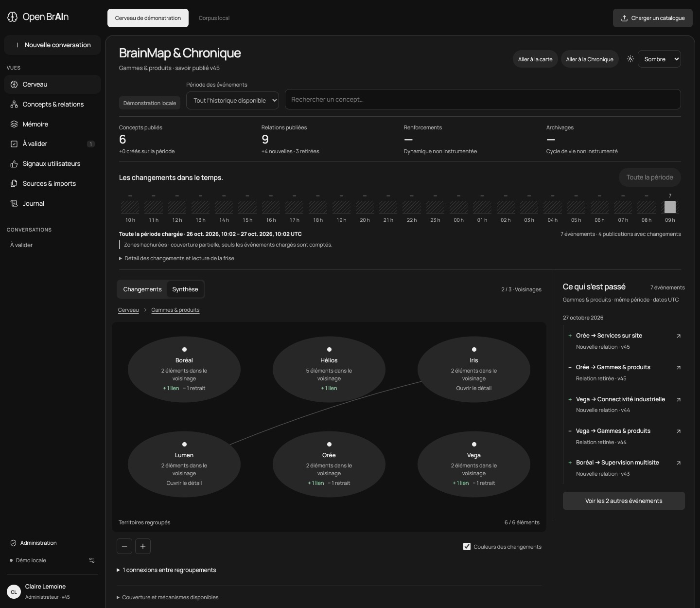Open the Orée node on the map
The width and height of the screenshot is (700, 608).
pos(329,464)
